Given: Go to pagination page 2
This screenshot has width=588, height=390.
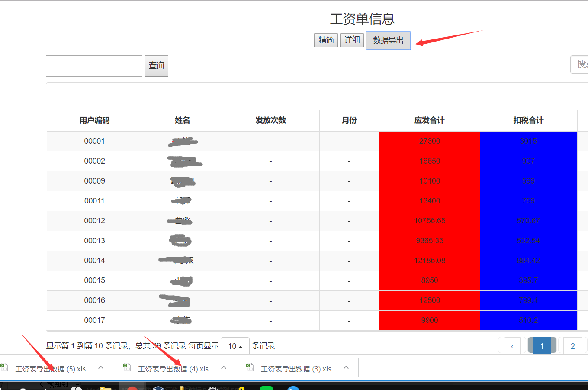Looking at the screenshot, I should [572, 346].
